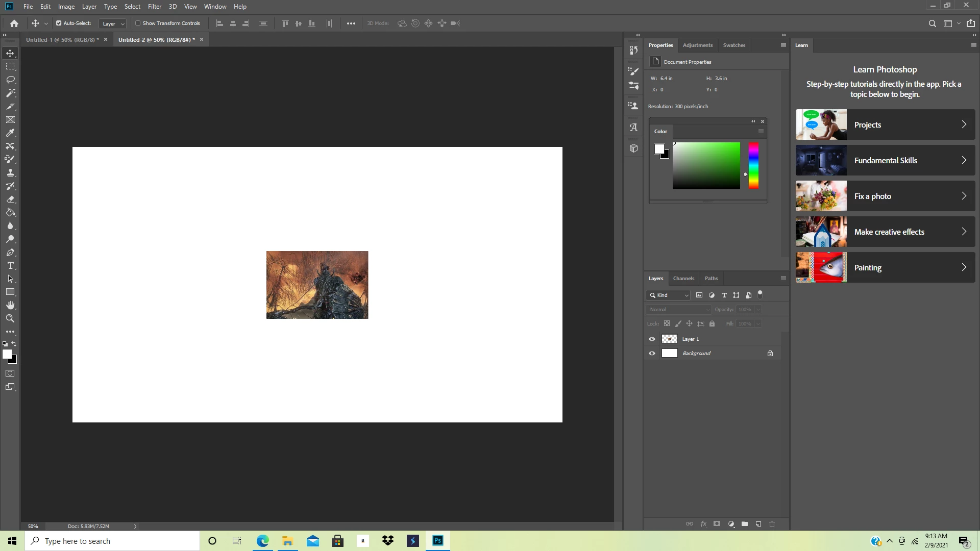980x551 pixels.
Task: Open the Kind filter dropdown in Layers
Action: 669,295
